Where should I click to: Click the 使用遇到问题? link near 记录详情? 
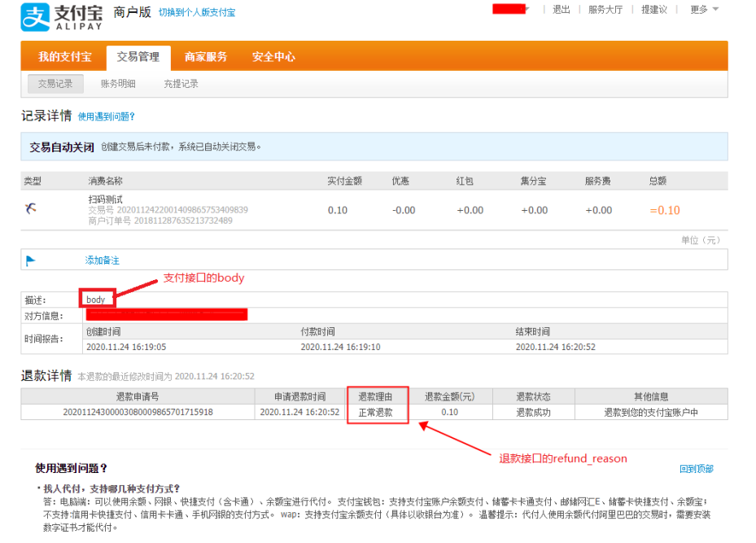click(103, 116)
